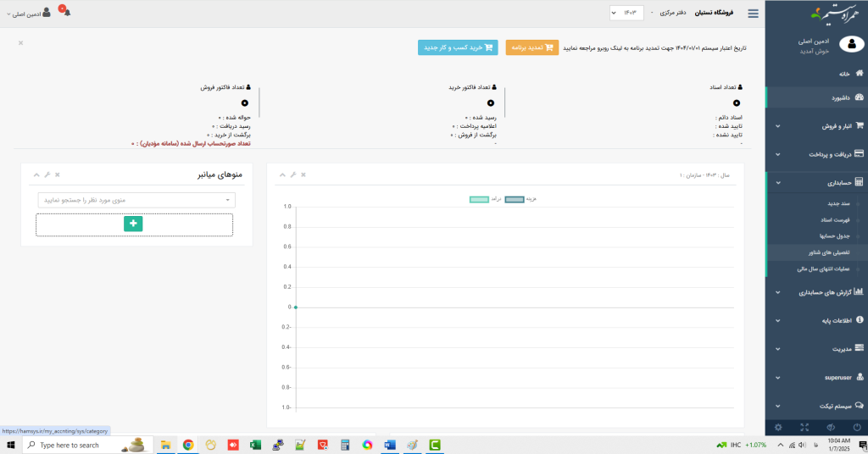868x454 pixels.
Task: Close the chart panel with its X icon
Action: point(303,174)
